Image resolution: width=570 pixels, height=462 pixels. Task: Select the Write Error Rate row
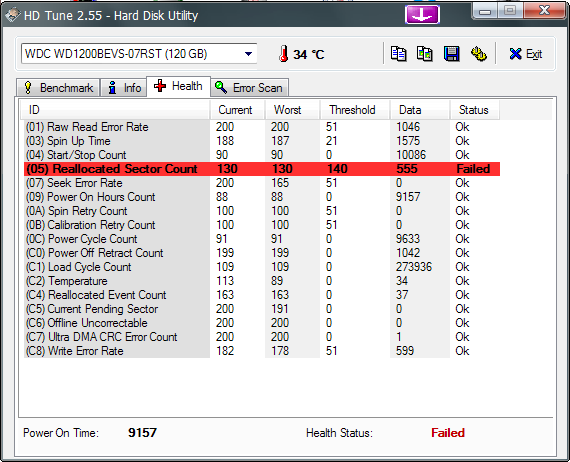click(262, 351)
